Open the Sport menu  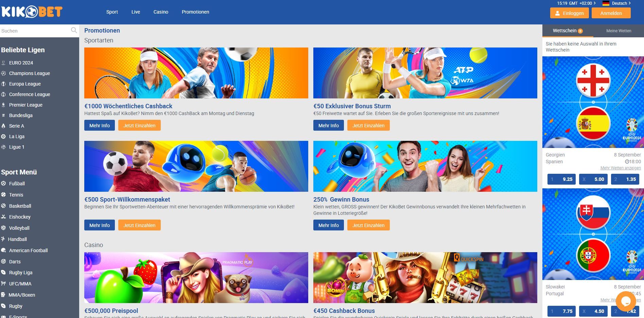112,12
